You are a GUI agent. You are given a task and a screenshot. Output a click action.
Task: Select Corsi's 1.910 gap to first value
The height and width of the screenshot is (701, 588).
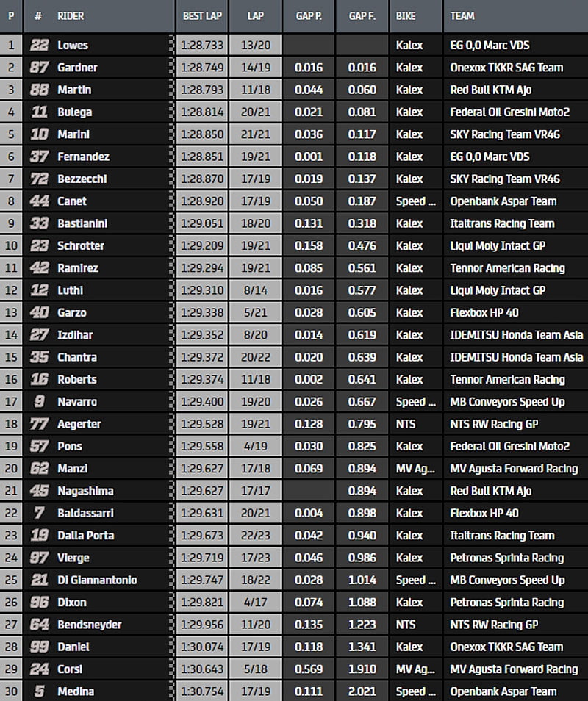362,669
